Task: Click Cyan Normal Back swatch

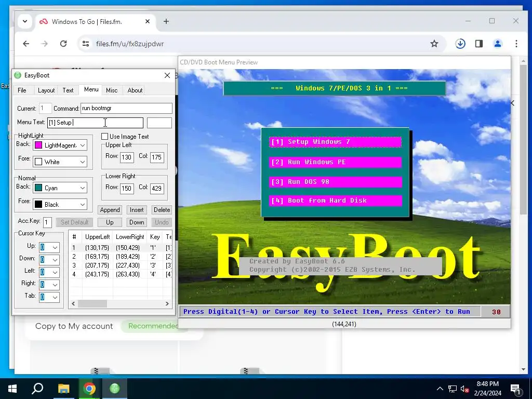Action: [38, 188]
